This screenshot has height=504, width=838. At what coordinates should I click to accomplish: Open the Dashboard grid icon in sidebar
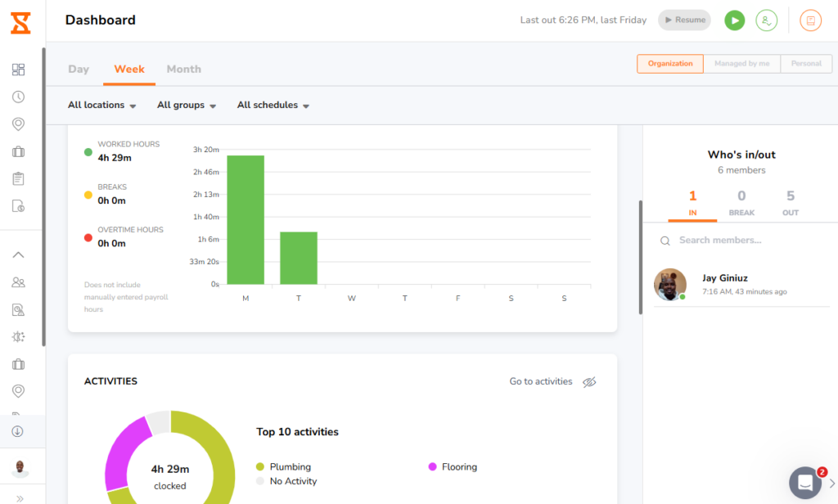(x=18, y=70)
